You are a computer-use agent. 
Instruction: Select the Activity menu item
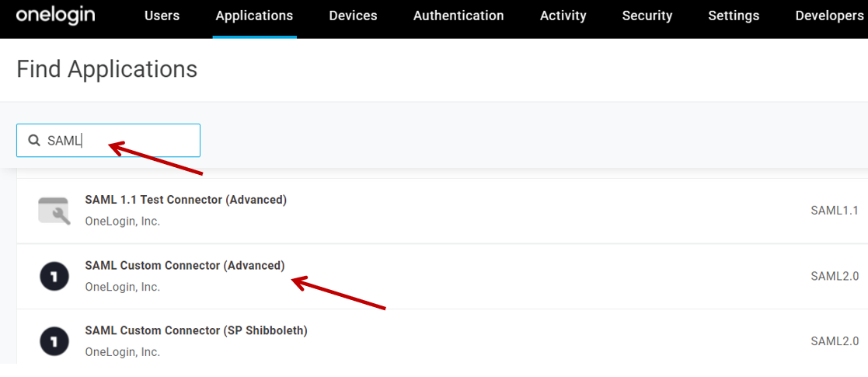pos(563,16)
